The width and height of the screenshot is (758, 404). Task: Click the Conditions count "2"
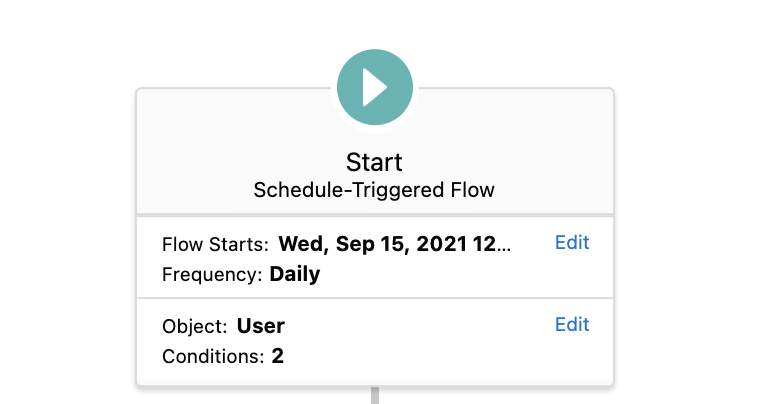point(278,355)
